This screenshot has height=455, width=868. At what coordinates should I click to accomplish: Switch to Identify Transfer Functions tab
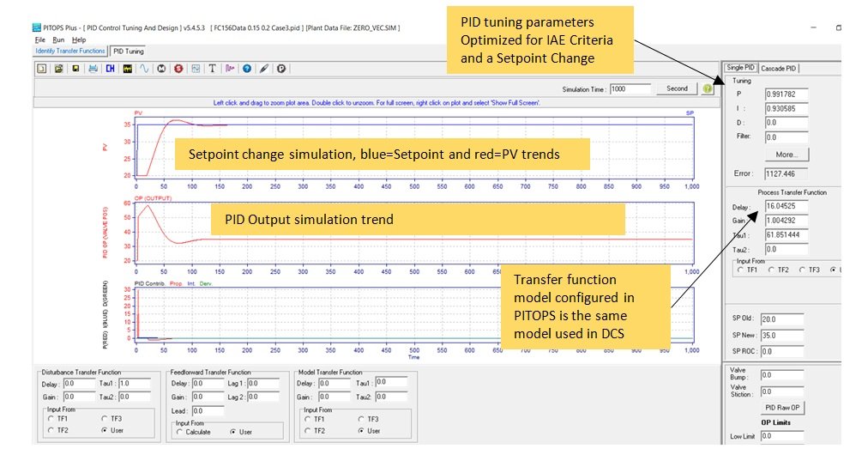pyautogui.click(x=71, y=51)
